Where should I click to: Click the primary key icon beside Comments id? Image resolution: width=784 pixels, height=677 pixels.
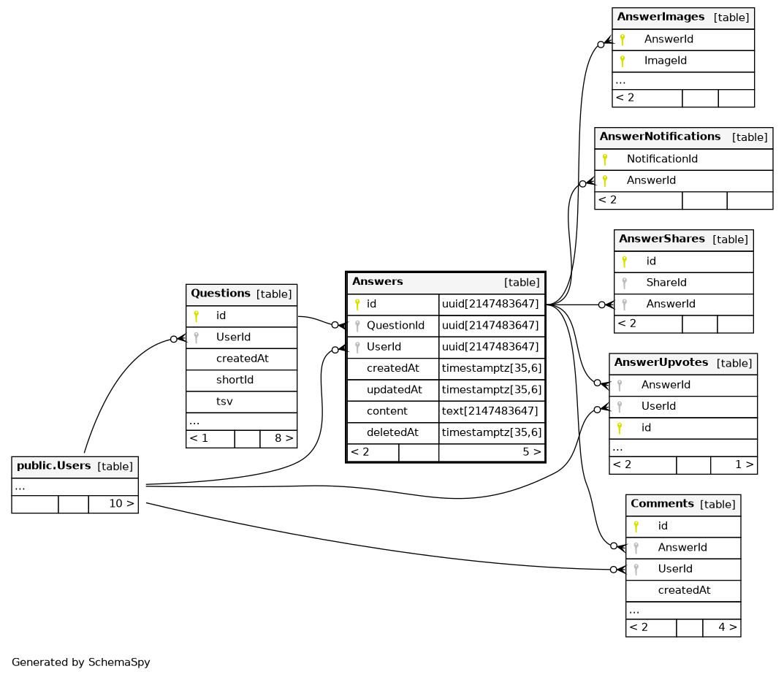pyautogui.click(x=636, y=526)
